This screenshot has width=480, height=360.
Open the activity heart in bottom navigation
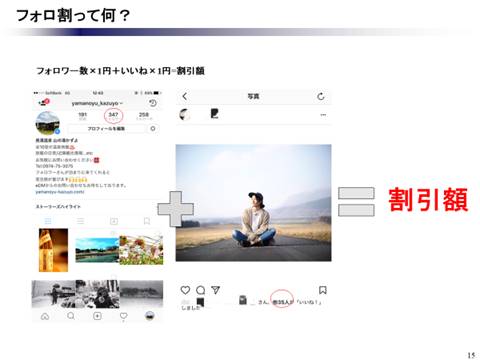pyautogui.click(x=124, y=316)
